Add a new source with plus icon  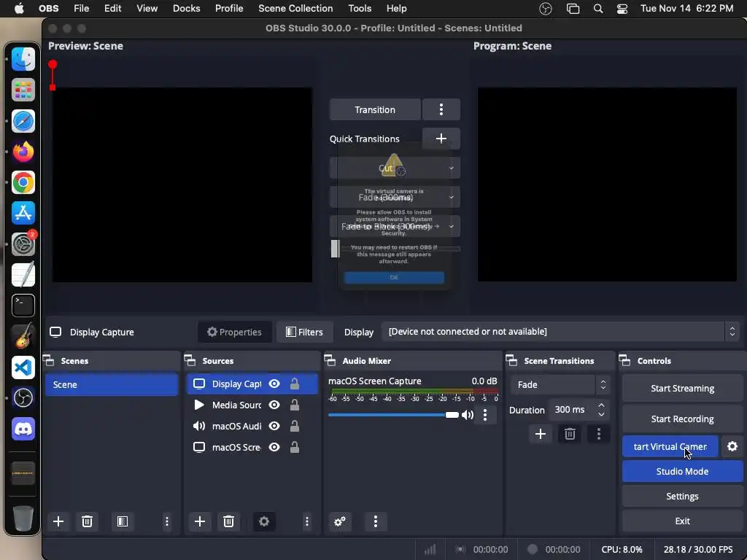[x=200, y=521]
